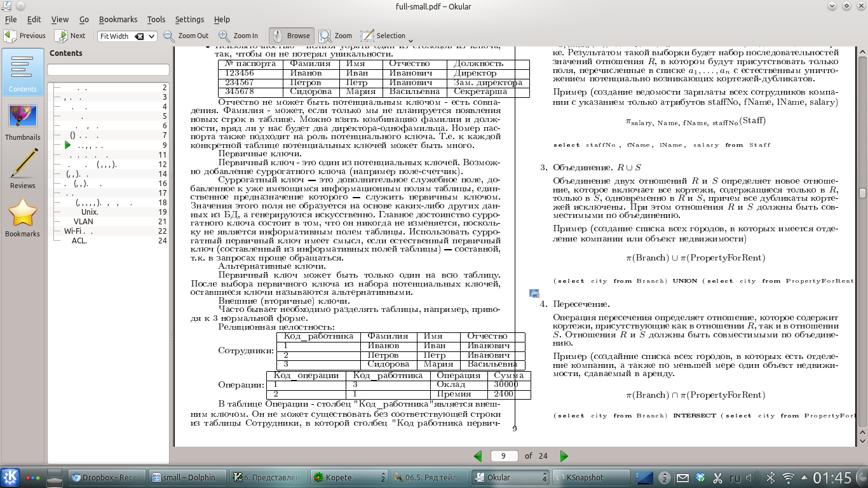868x488 pixels.
Task: Open the Edit menu
Action: pos(34,20)
